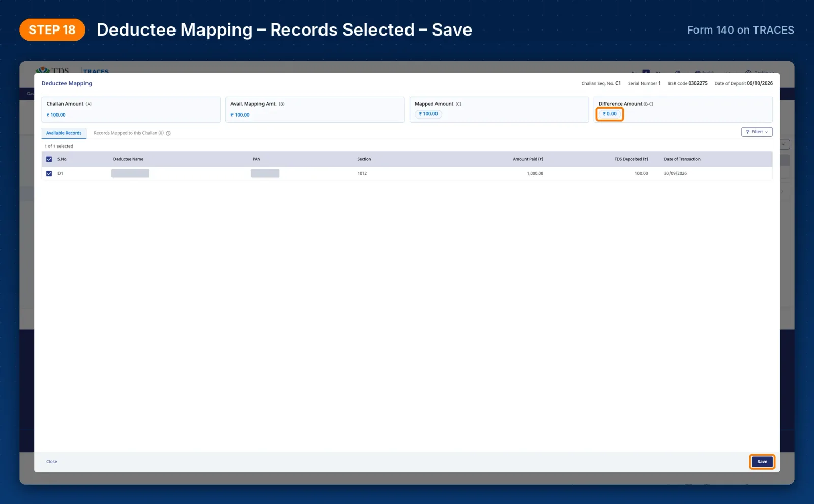Switch to Available Records tab
814x504 pixels.
[64, 133]
